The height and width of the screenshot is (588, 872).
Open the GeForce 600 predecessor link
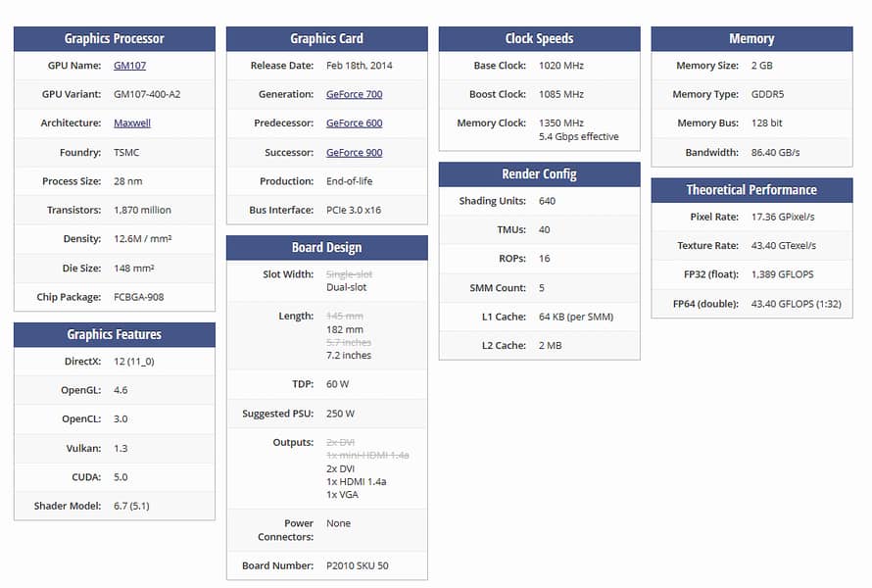[x=354, y=122]
